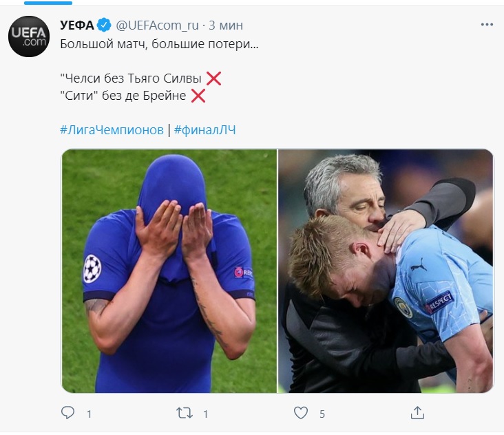Click the like count 5 beside heart

tap(322, 414)
